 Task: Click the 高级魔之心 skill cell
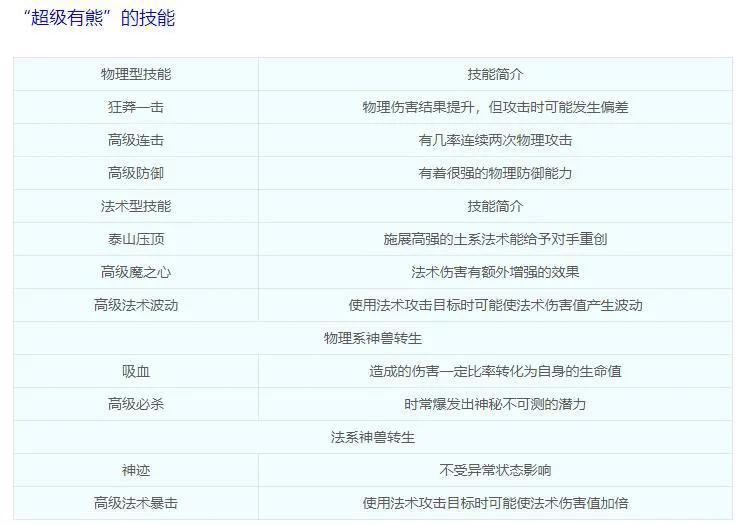tap(136, 272)
